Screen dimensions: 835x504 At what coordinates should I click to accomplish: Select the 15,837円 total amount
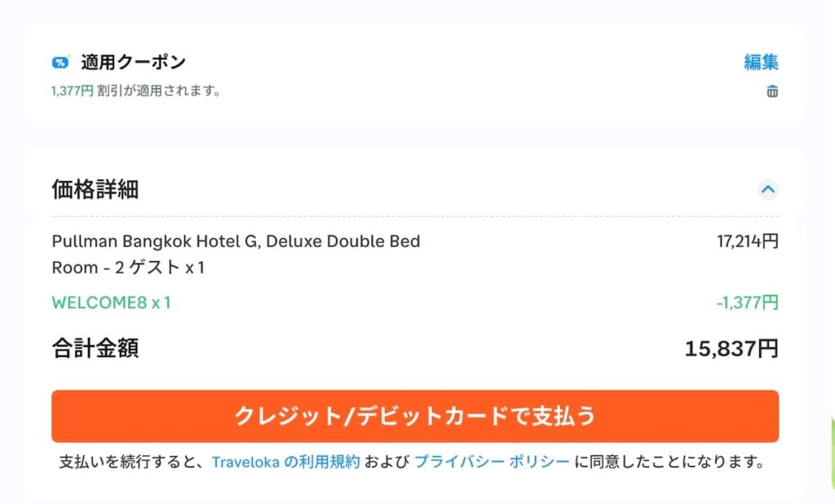point(731,349)
